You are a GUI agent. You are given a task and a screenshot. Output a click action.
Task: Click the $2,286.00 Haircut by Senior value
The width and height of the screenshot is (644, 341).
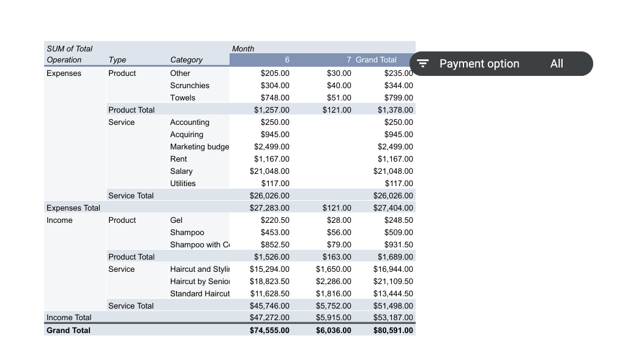334,282
